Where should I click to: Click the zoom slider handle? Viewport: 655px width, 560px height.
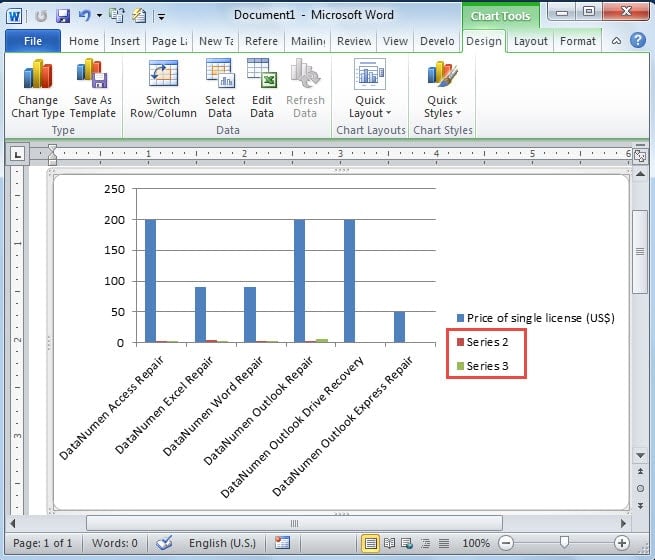565,543
